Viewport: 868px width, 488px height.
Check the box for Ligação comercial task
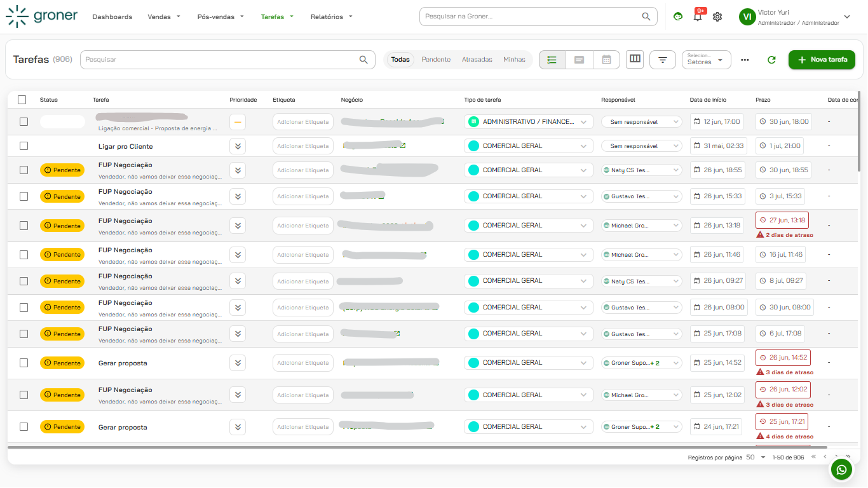pos(24,122)
